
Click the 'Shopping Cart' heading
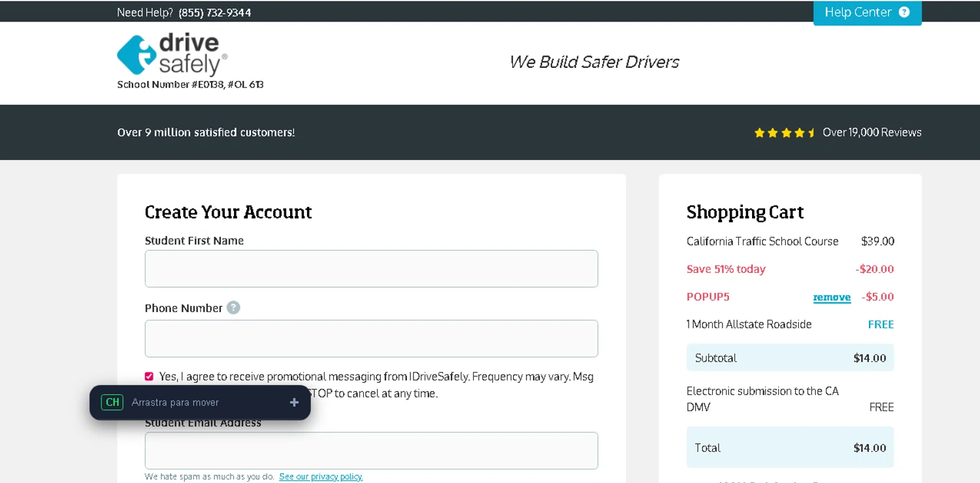tap(745, 212)
